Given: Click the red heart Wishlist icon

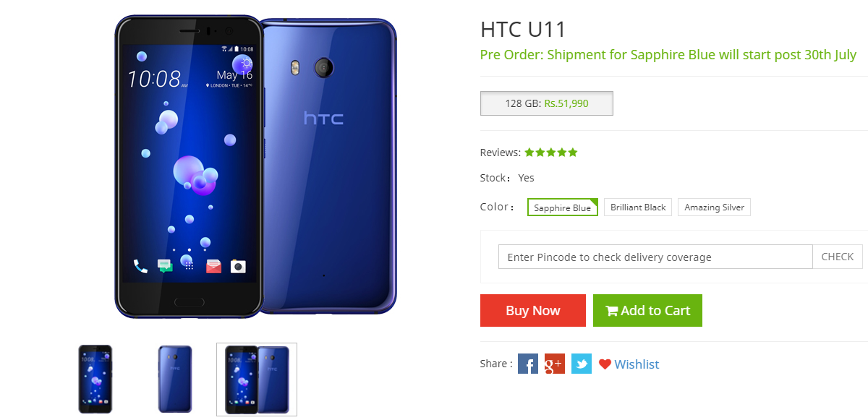Looking at the screenshot, I should click(x=605, y=364).
